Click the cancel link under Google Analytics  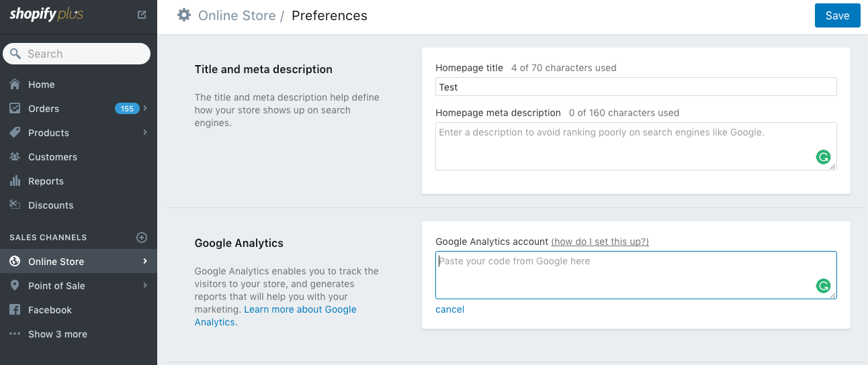[449, 309]
